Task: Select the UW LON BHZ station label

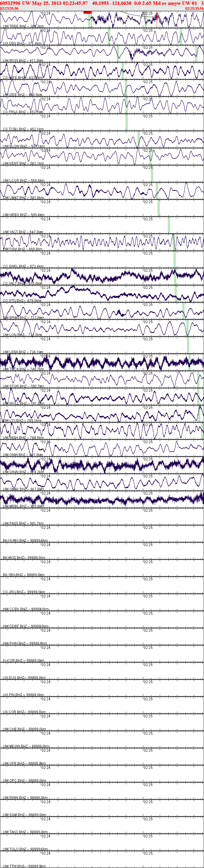Action: [x=23, y=335]
